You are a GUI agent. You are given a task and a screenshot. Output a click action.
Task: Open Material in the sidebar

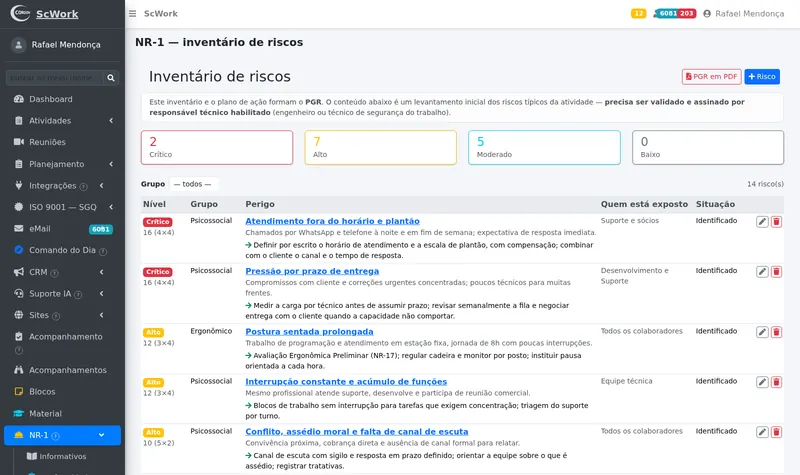(x=62, y=414)
